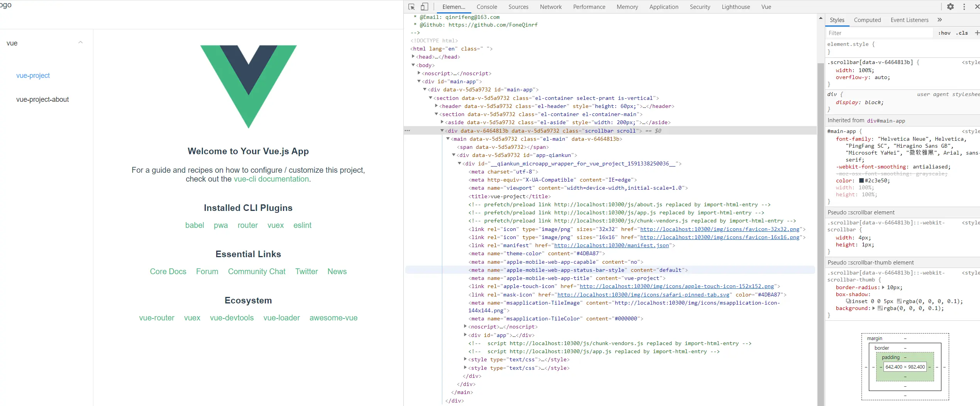
Task: Expand the border-radius shorthand property
Action: [883, 287]
